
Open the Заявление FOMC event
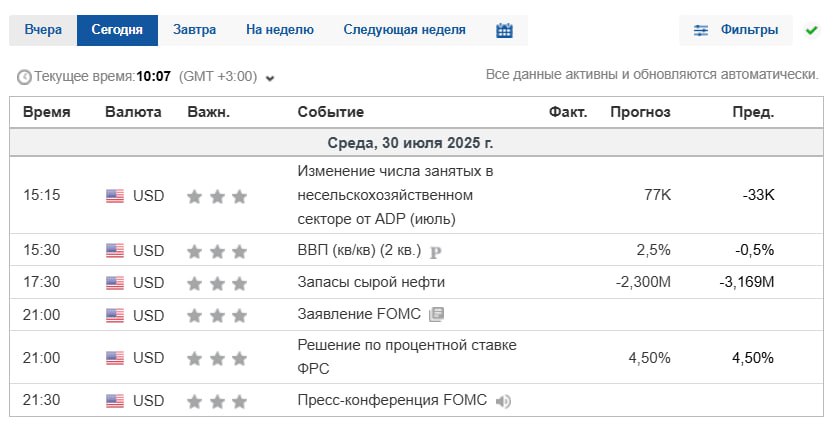[359, 314]
